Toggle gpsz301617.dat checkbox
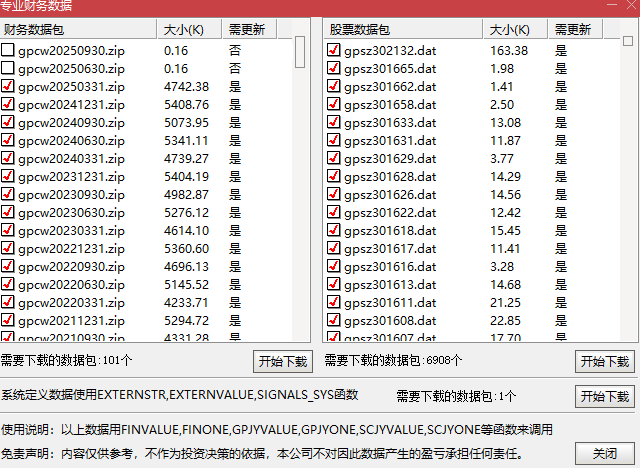640x468 pixels. (x=333, y=248)
